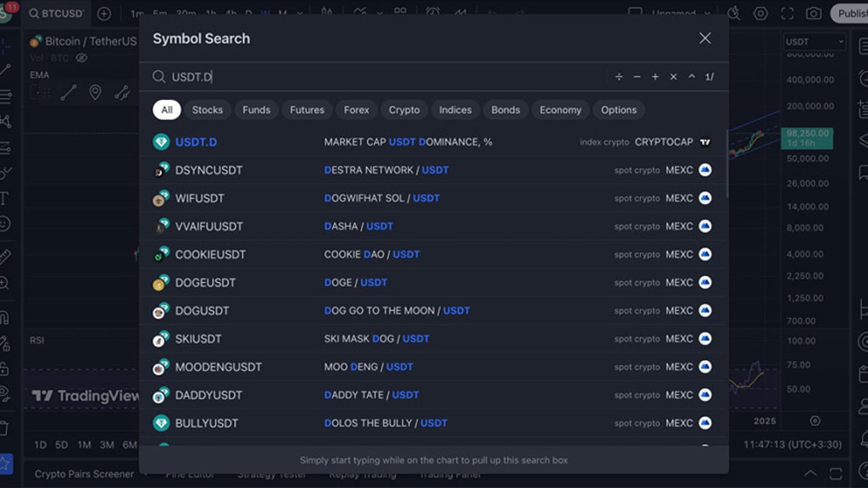Set chart range to 5D

[61, 445]
